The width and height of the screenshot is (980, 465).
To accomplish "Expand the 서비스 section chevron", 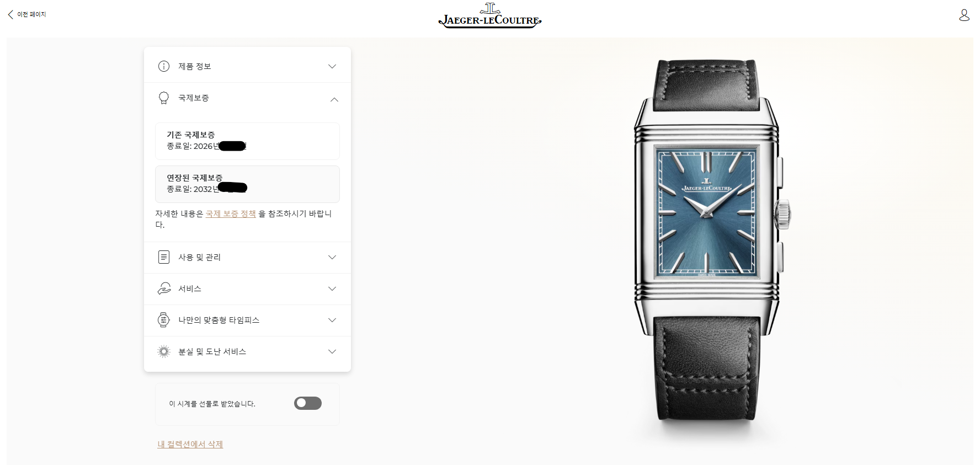I will 332,288.
